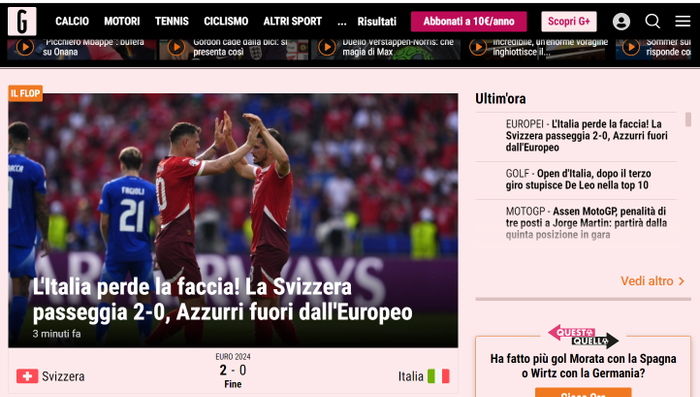This screenshot has height=397, width=700.
Task: Open the main Italia-Svizzera headline photo
Action: pos(233,220)
